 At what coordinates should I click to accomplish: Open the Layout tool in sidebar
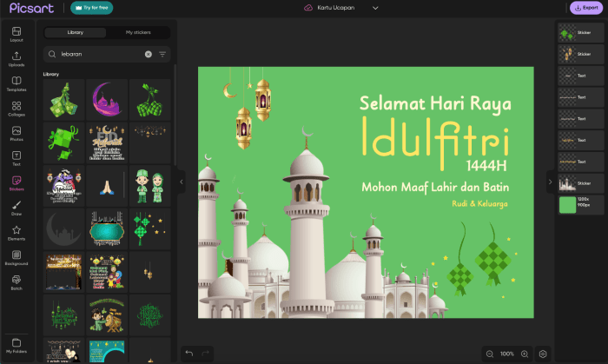click(17, 34)
